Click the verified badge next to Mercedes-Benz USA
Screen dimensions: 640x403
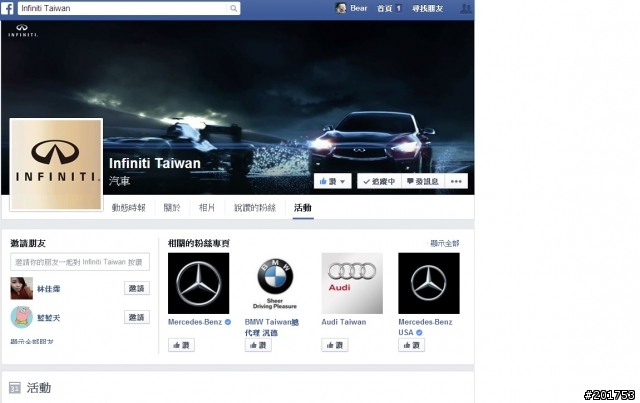(x=419, y=333)
